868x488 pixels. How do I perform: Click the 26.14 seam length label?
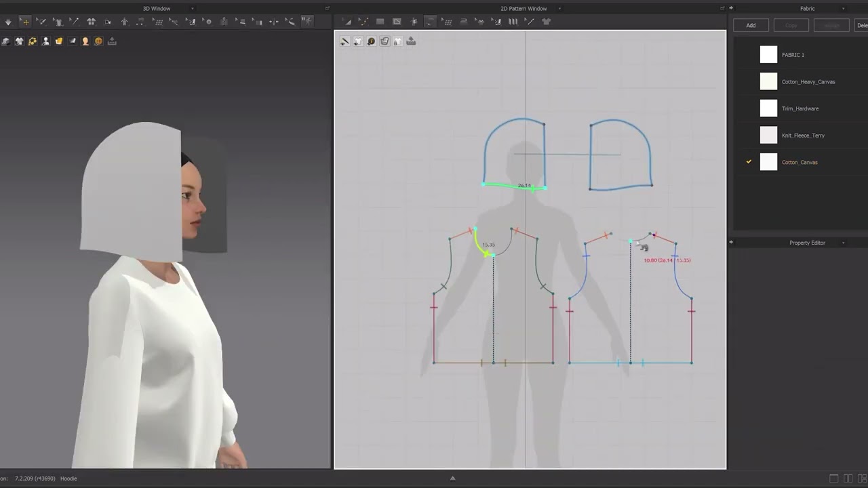[524, 185]
